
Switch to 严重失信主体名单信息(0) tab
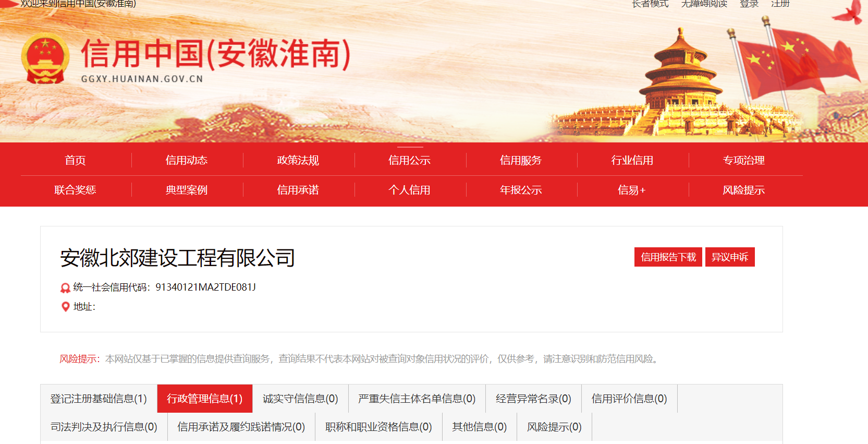click(x=417, y=399)
